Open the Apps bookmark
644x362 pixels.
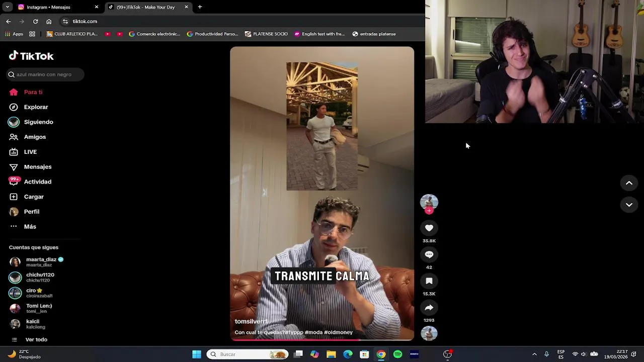pos(14,34)
